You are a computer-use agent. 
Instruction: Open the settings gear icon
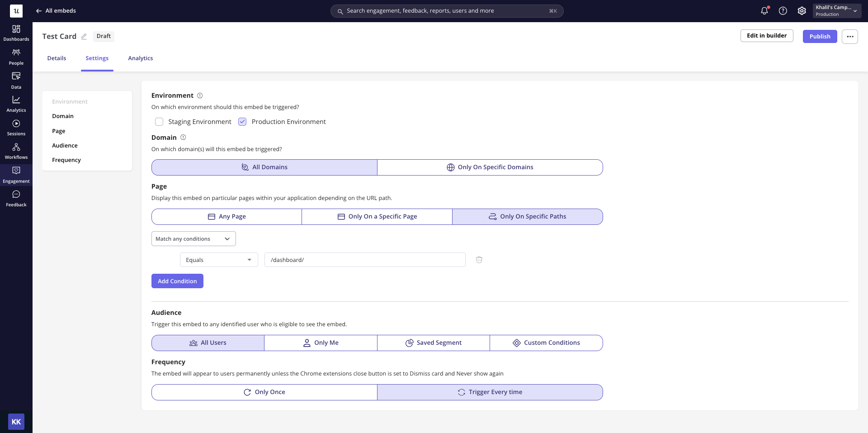coord(802,11)
